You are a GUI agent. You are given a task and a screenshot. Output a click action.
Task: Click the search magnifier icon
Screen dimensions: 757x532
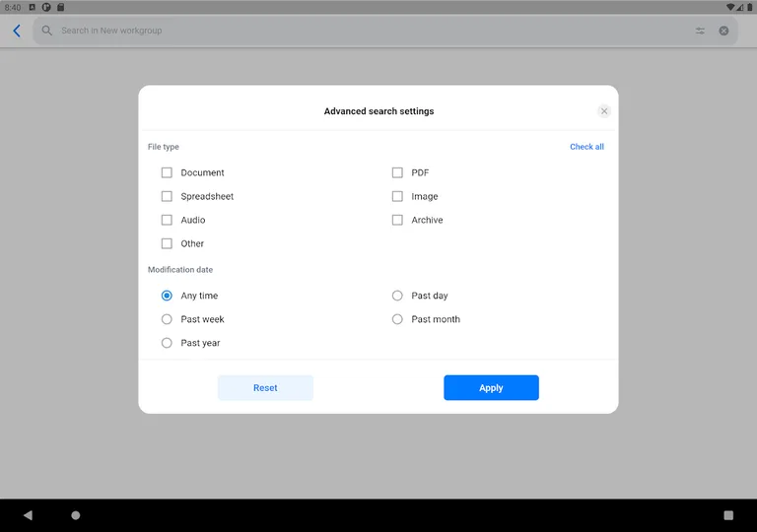(x=47, y=31)
